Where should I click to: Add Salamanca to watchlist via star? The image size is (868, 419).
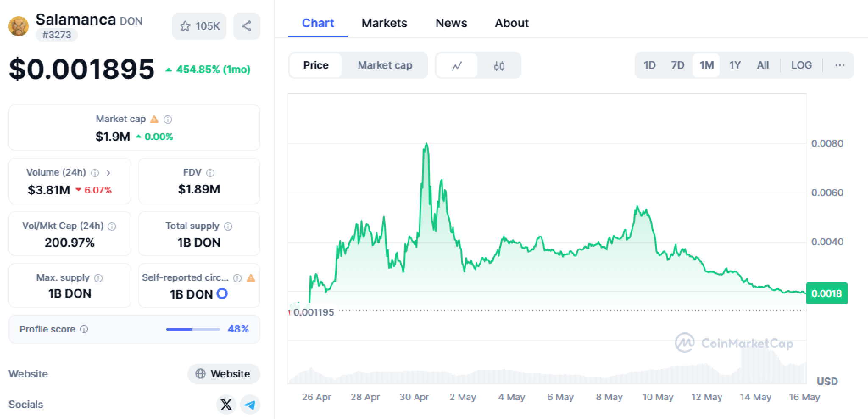(185, 26)
